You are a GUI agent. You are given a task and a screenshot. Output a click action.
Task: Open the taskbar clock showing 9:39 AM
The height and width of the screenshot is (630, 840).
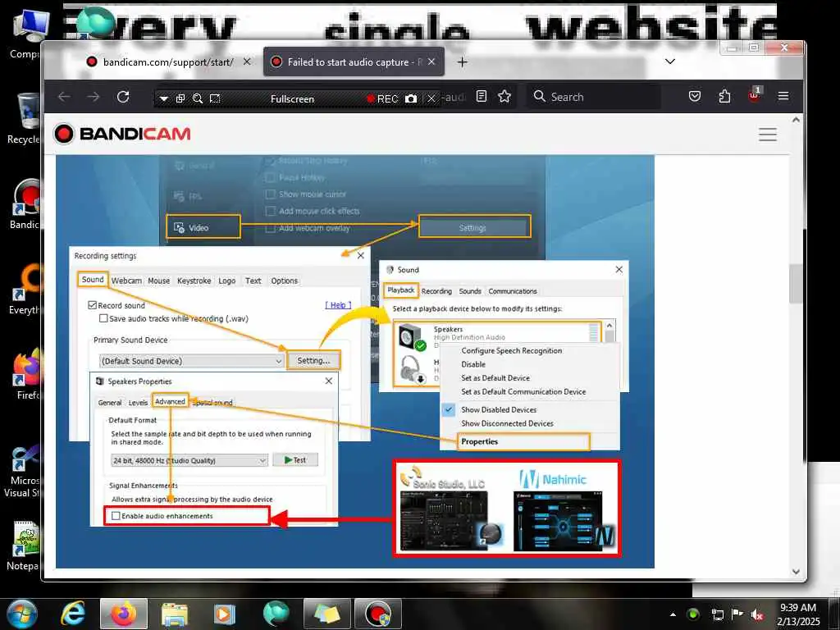tap(799, 614)
